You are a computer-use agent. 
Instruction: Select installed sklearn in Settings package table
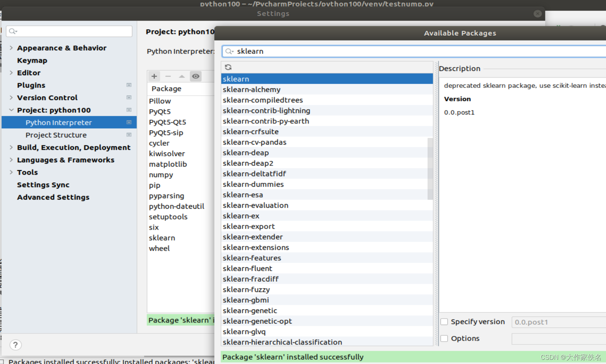(x=181, y=238)
